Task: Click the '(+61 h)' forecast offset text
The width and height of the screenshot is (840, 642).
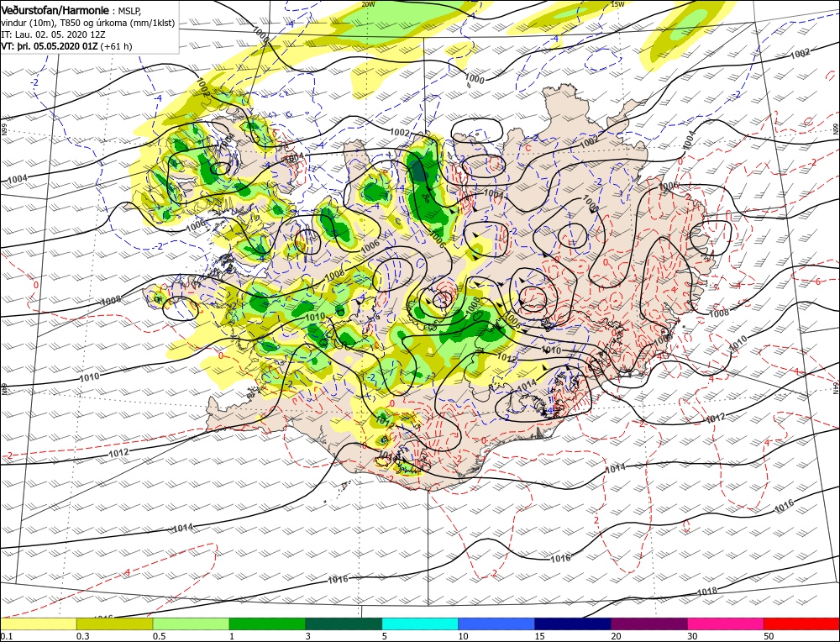Action: [x=116, y=46]
